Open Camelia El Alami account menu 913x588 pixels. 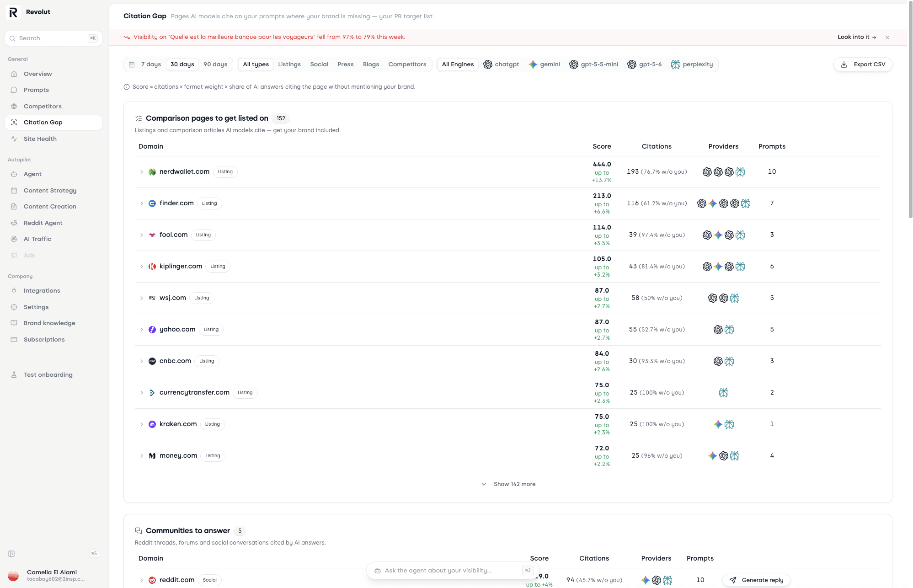pos(53,576)
